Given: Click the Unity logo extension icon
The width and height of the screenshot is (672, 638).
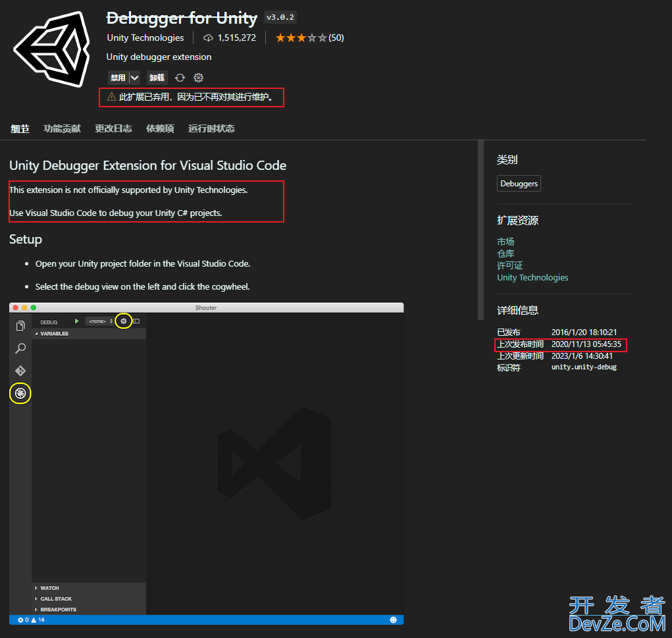Looking at the screenshot, I should [52, 49].
